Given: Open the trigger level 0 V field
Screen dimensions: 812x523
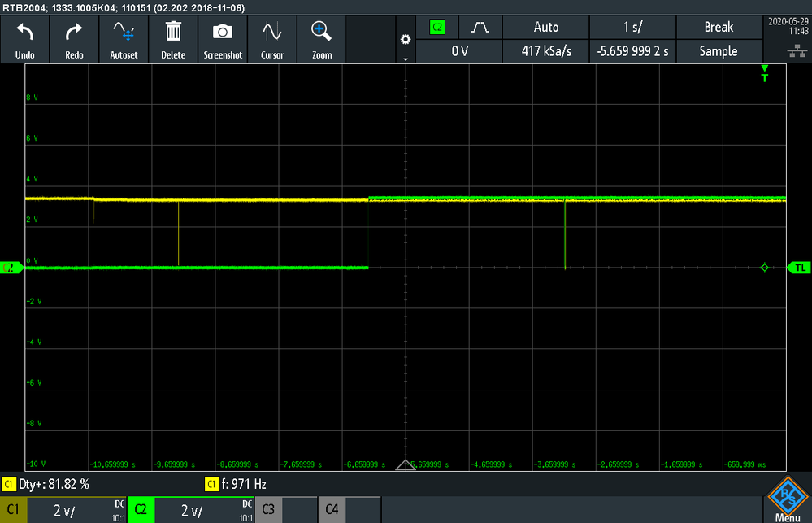Looking at the screenshot, I should coord(459,51).
